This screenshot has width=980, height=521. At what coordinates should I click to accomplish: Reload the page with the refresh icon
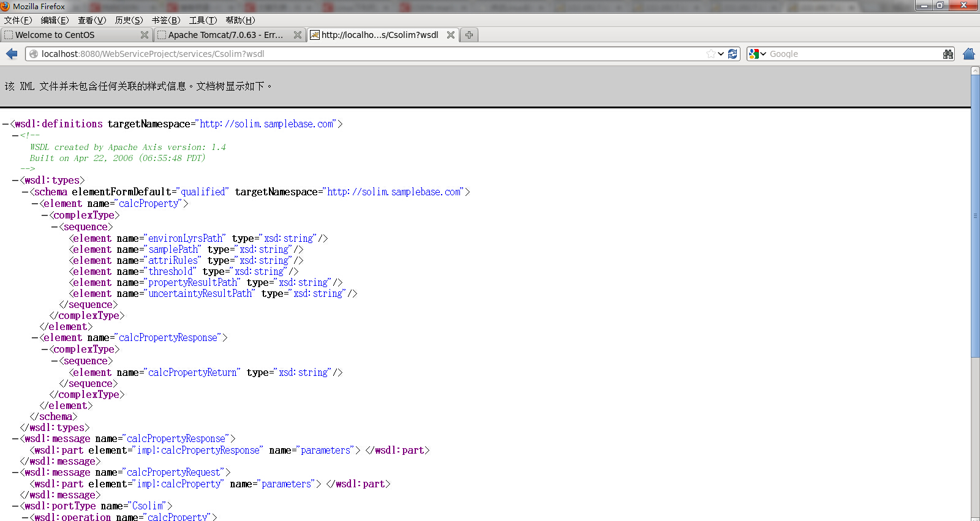(733, 54)
